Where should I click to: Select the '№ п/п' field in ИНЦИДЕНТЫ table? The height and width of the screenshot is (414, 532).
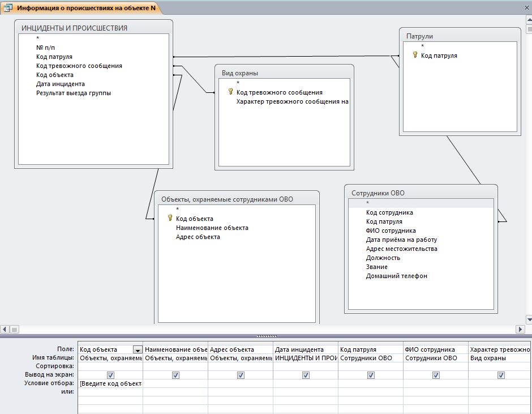(x=45, y=48)
